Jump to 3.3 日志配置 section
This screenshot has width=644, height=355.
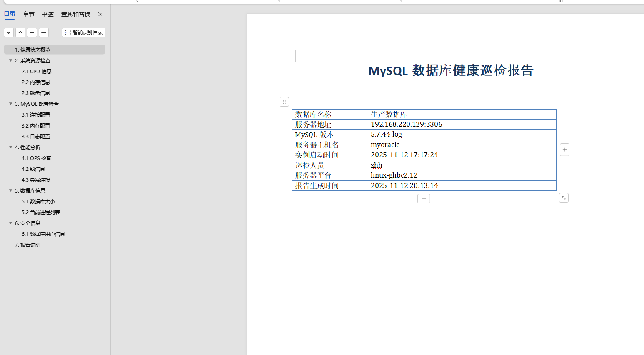click(x=36, y=137)
